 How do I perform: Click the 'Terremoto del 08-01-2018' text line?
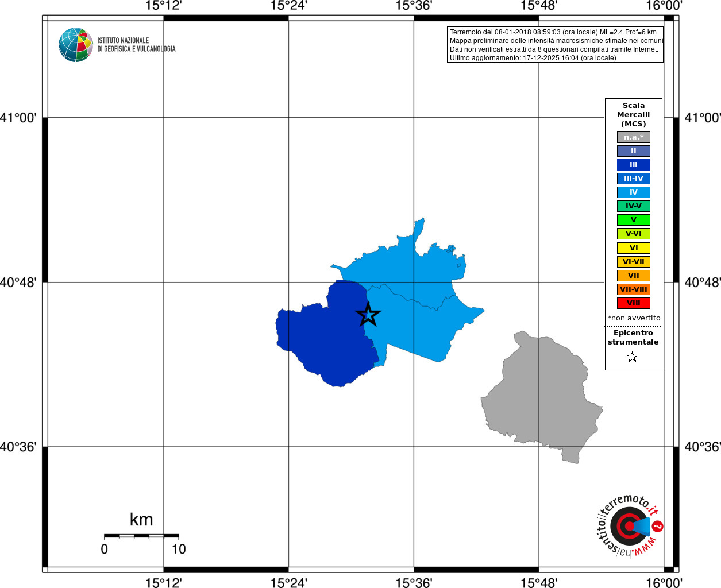point(553,32)
